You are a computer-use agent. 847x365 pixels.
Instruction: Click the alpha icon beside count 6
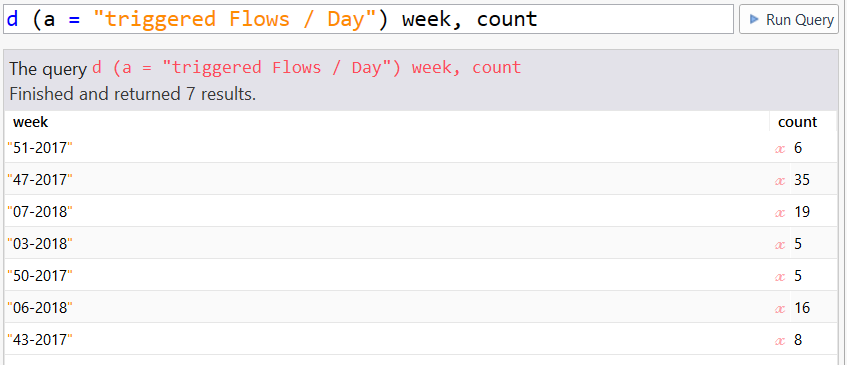pyautogui.click(x=779, y=148)
